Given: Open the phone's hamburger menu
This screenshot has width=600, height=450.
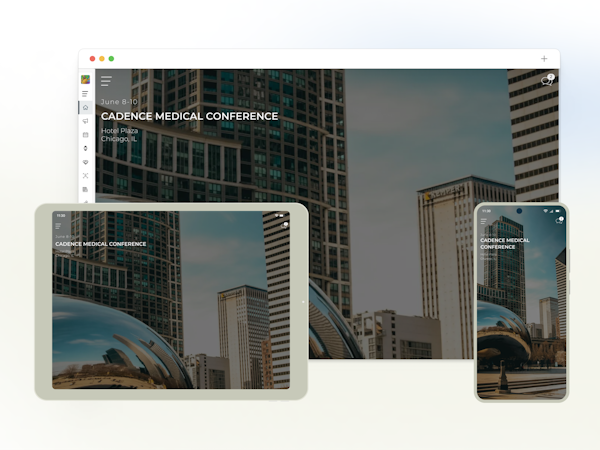Looking at the screenshot, I should 484,221.
